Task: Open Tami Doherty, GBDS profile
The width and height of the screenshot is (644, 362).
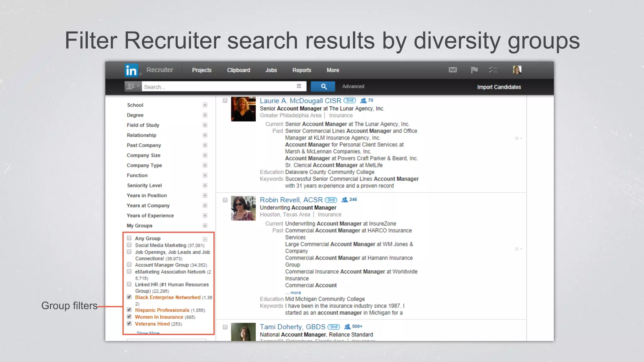Action: (292, 327)
